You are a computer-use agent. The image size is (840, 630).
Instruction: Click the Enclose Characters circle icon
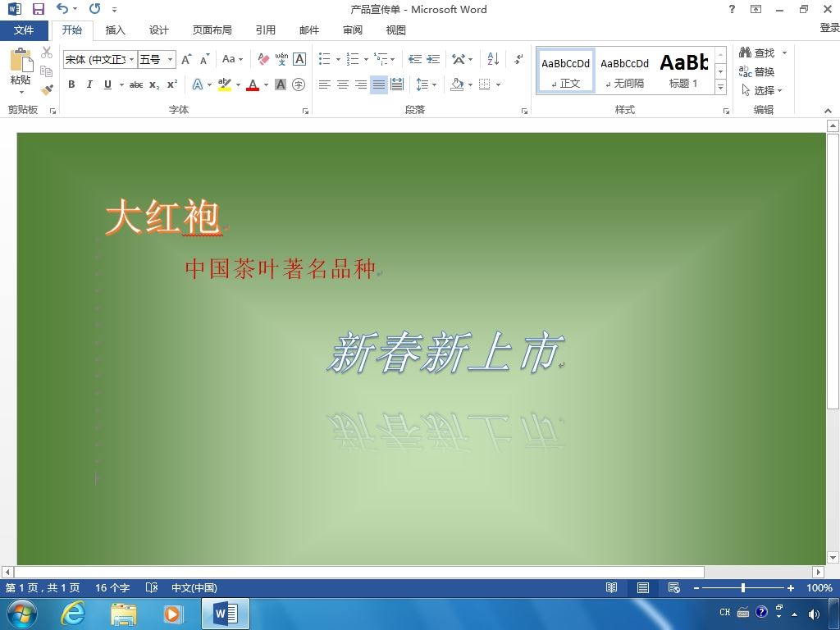(299, 84)
